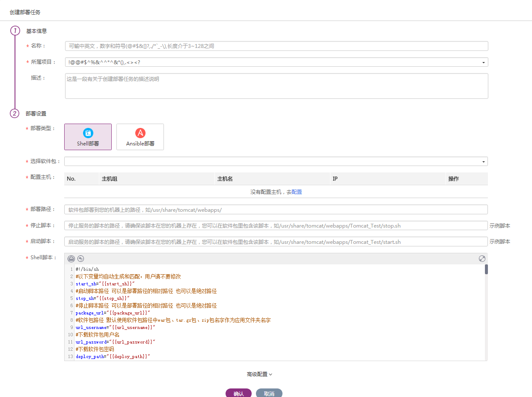
Task: Focus the 部署路径 input field
Action: point(276,210)
